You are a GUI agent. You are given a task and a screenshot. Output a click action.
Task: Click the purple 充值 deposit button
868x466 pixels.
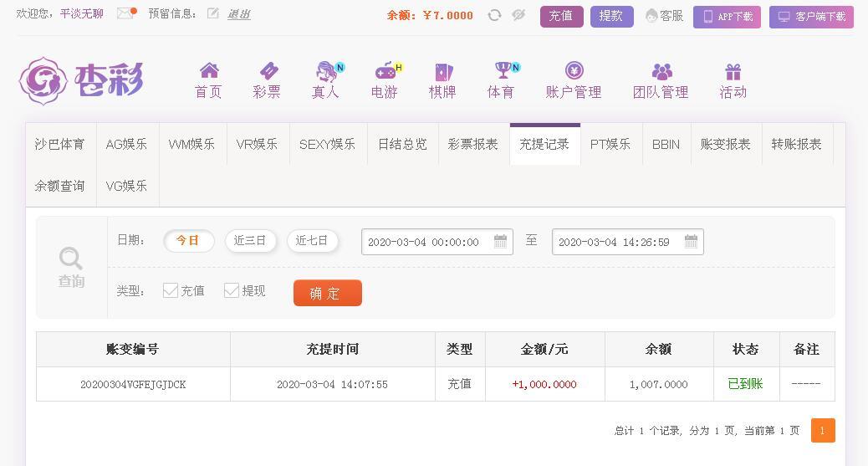(561, 16)
